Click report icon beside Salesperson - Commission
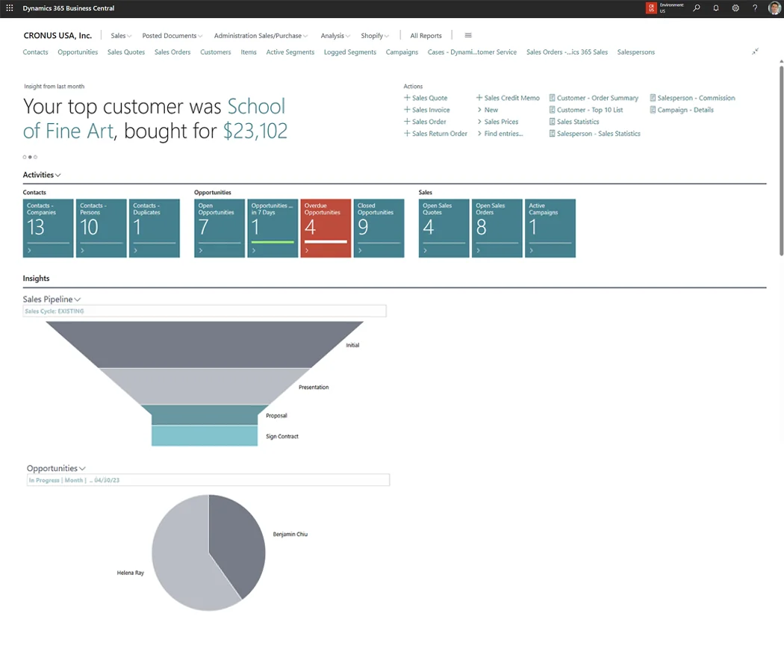This screenshot has width=784, height=672. [x=653, y=98]
